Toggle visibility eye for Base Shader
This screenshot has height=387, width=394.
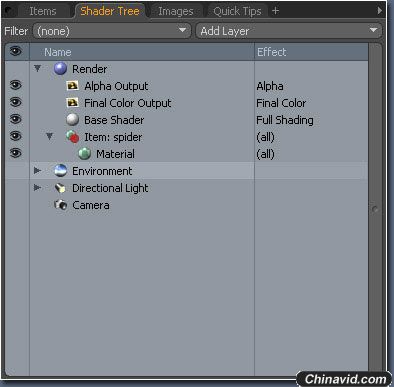(x=15, y=119)
